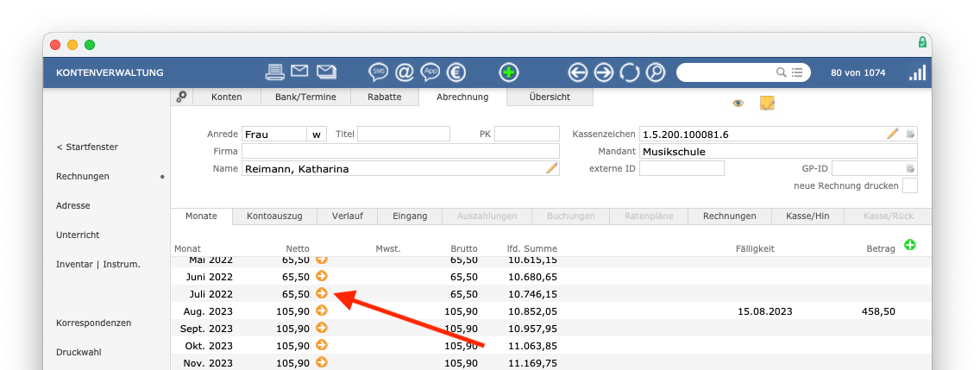Click the Anrede field containing Frau

273,134
